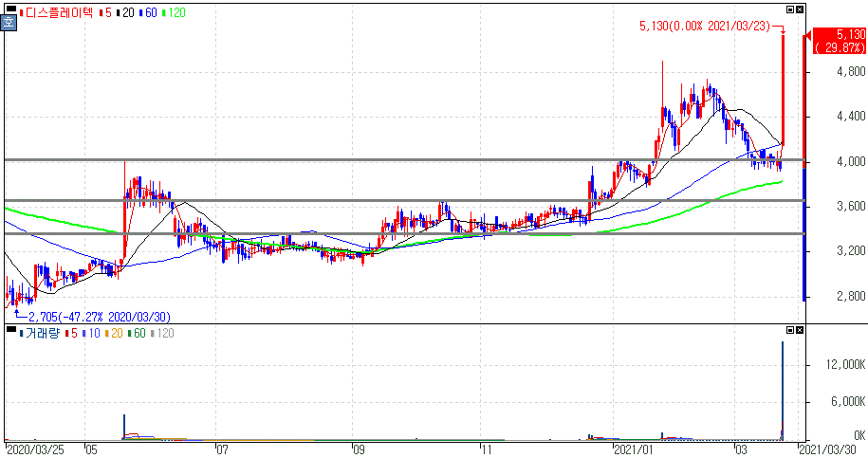Close the price chart pane
The width and height of the screenshot is (868, 458).
(x=800, y=9)
